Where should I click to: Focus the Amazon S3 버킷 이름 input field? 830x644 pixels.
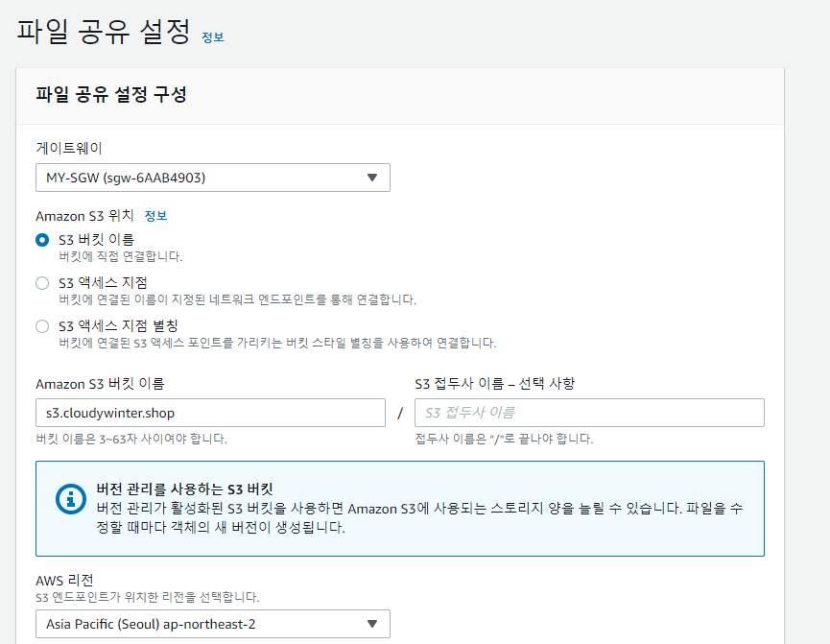tap(210, 413)
